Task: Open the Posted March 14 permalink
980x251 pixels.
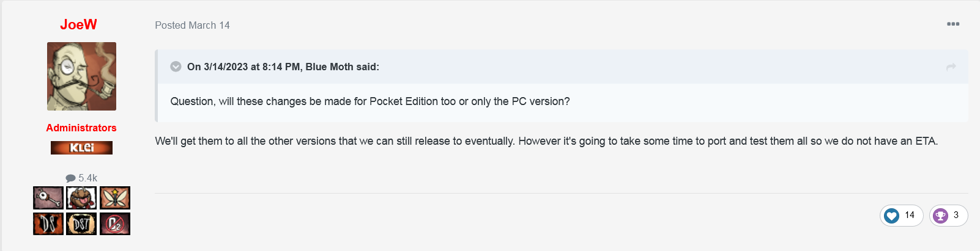Action: [x=192, y=25]
